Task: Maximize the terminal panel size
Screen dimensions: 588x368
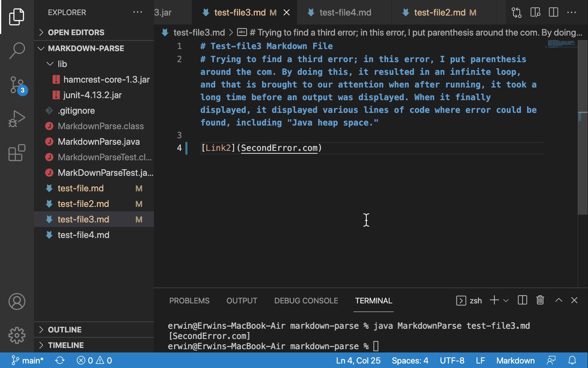Action: (559, 300)
